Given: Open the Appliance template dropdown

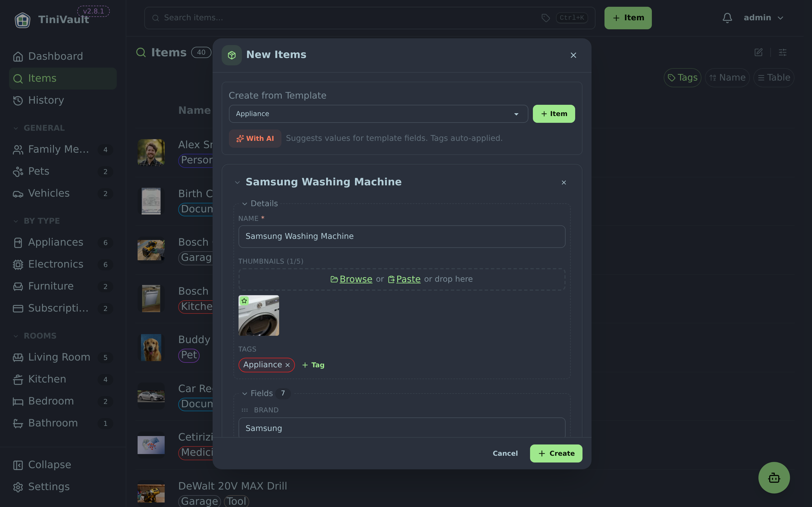Looking at the screenshot, I should tap(378, 114).
